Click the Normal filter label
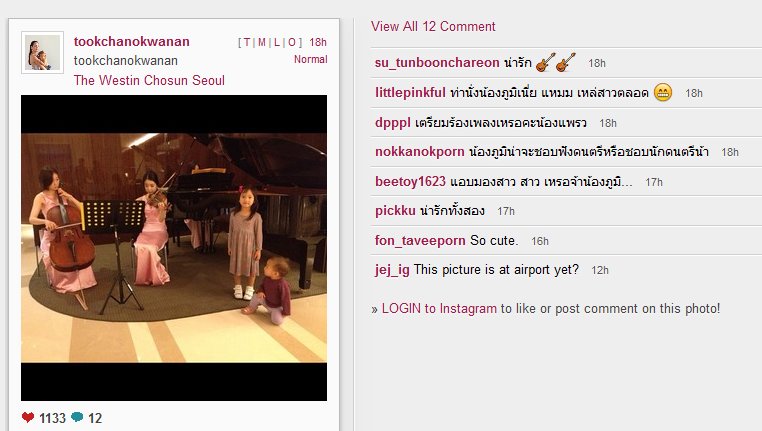 pyautogui.click(x=311, y=59)
